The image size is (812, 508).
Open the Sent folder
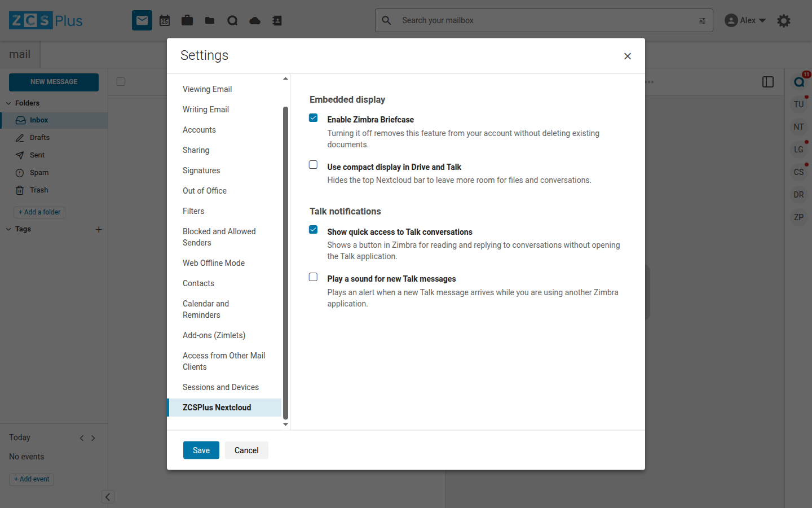coord(54,155)
